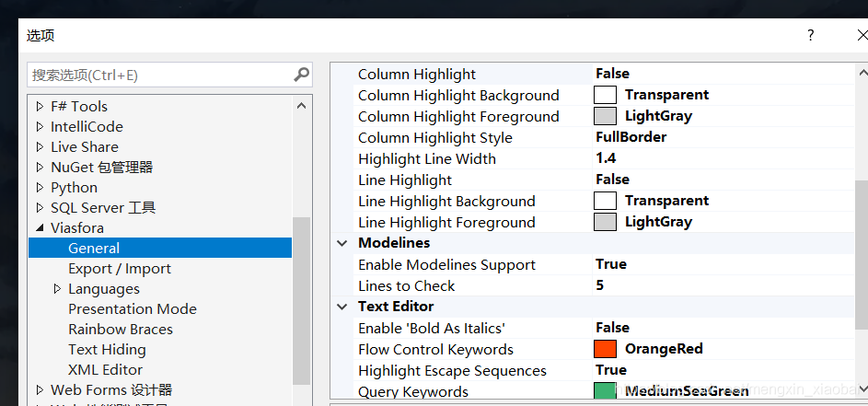Click the help question mark icon

coord(810,35)
